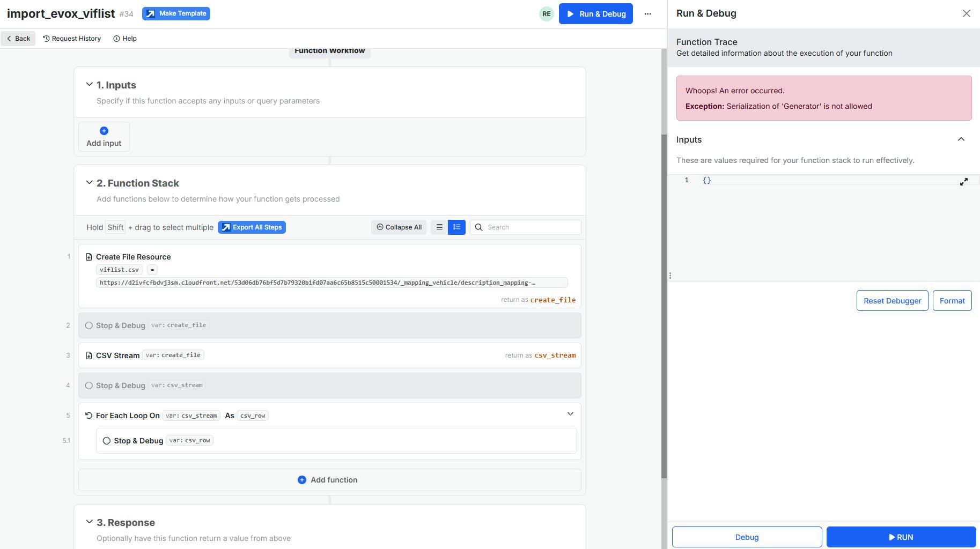Click the panel resize handle
Screen dimensions: 980x549
coord(670,276)
